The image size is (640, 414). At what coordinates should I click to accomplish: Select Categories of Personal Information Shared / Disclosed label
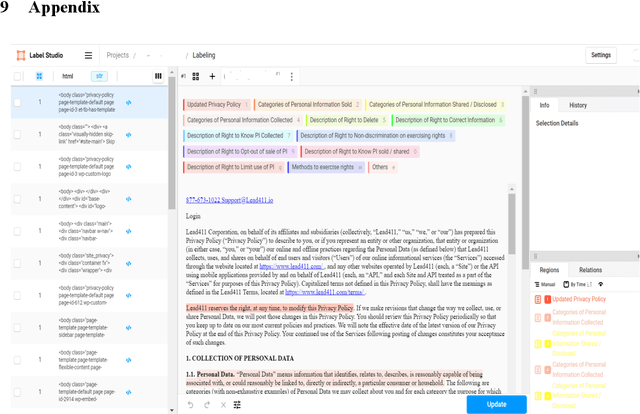436,105
